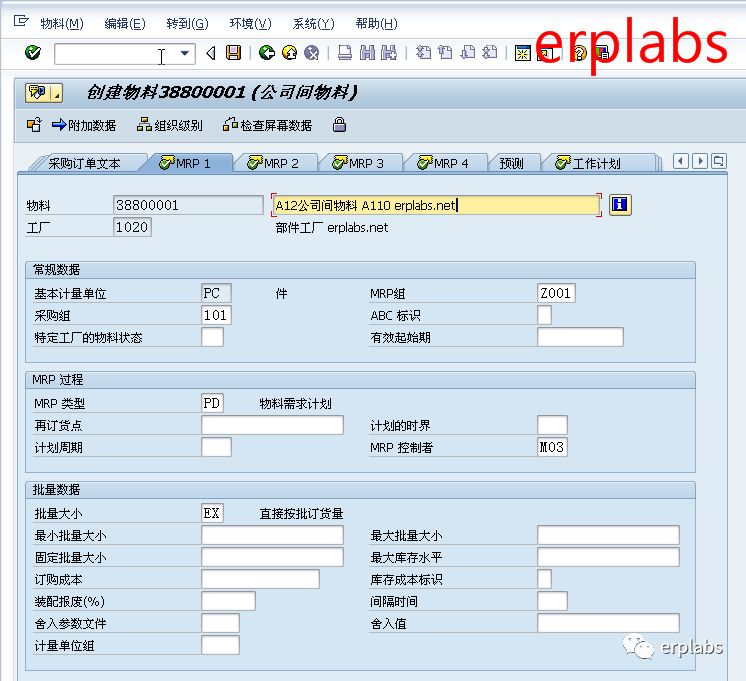The width and height of the screenshot is (746, 681).
Task: Cancel using the red X icon
Action: click(312, 52)
